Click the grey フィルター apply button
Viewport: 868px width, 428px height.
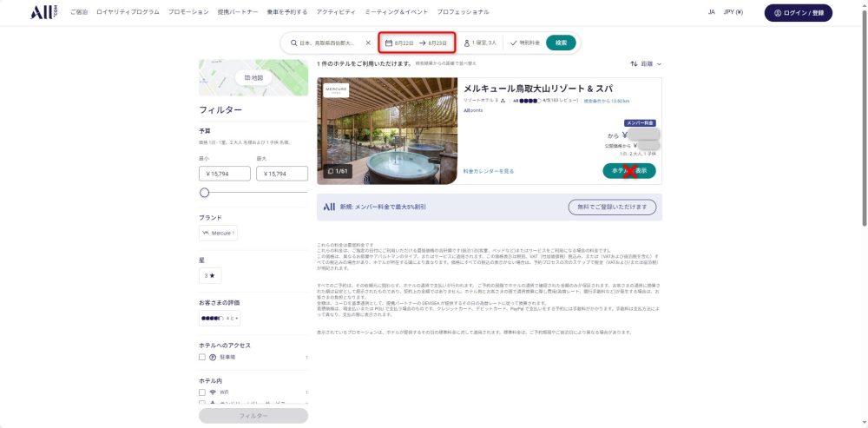(253, 416)
